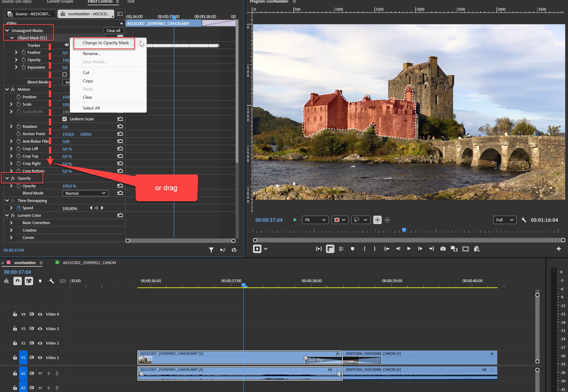
Task: Click the Clear all masks button
Action: click(113, 31)
